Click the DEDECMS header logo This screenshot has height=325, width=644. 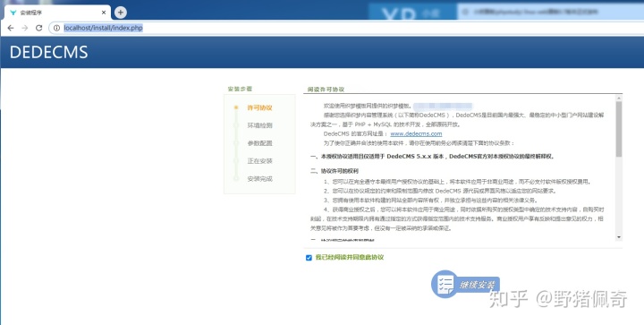tap(49, 52)
